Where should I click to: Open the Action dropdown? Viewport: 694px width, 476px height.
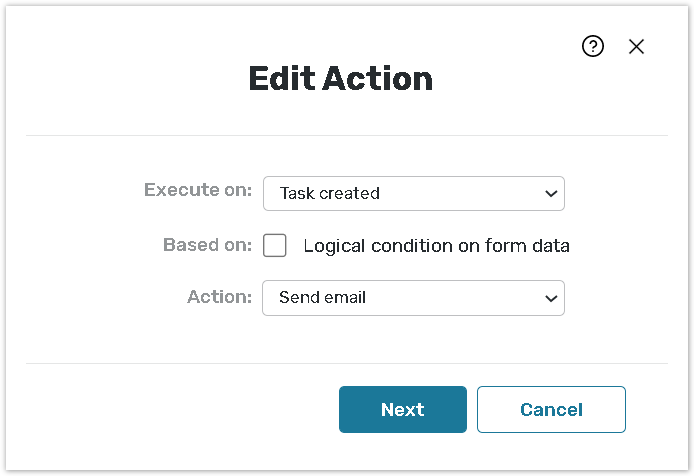(x=413, y=298)
